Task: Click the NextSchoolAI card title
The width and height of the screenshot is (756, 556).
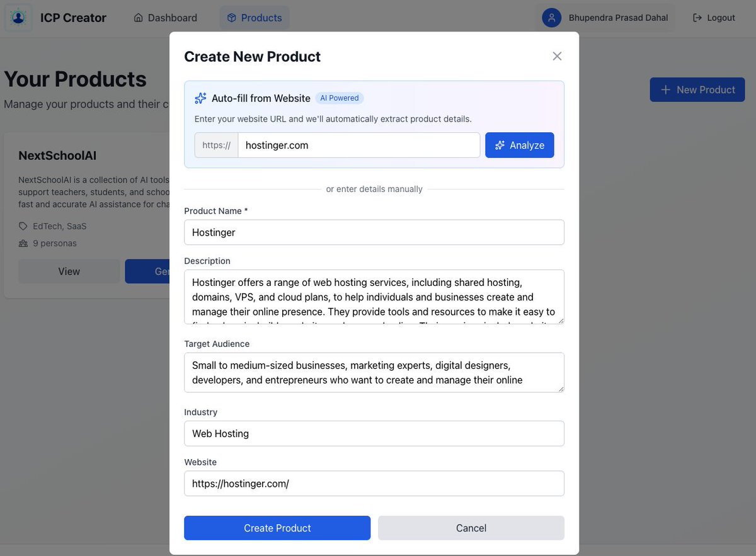Action: click(57, 156)
